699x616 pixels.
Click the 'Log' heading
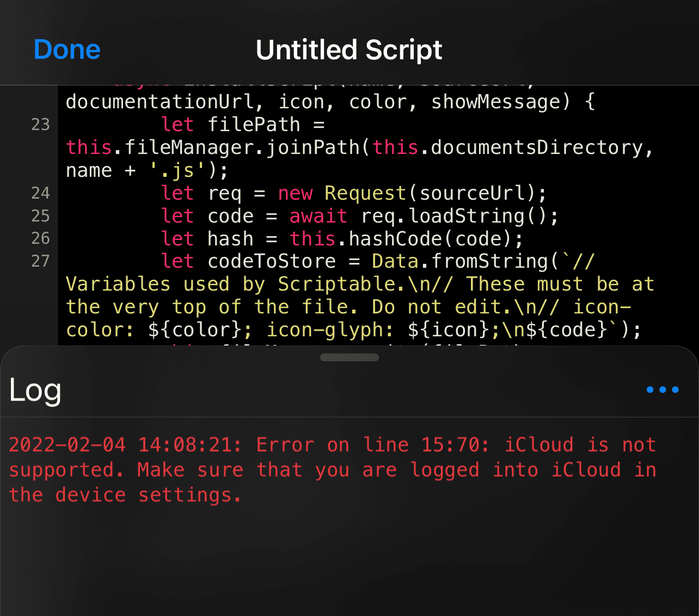click(x=35, y=390)
